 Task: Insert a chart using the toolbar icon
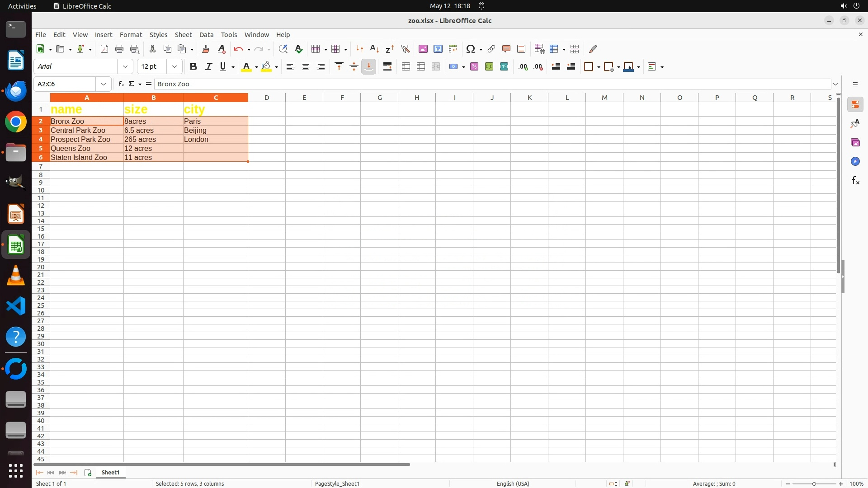[x=438, y=49]
